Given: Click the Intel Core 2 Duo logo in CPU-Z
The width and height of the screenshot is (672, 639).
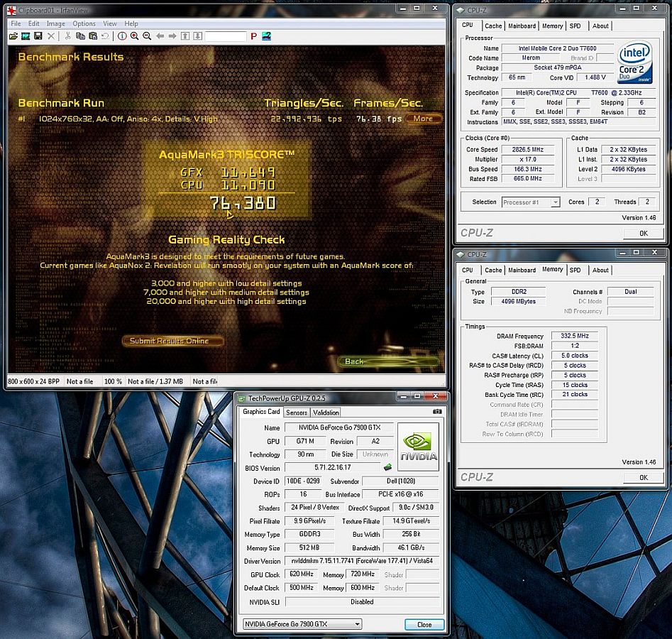Looking at the screenshot, I should [635, 62].
